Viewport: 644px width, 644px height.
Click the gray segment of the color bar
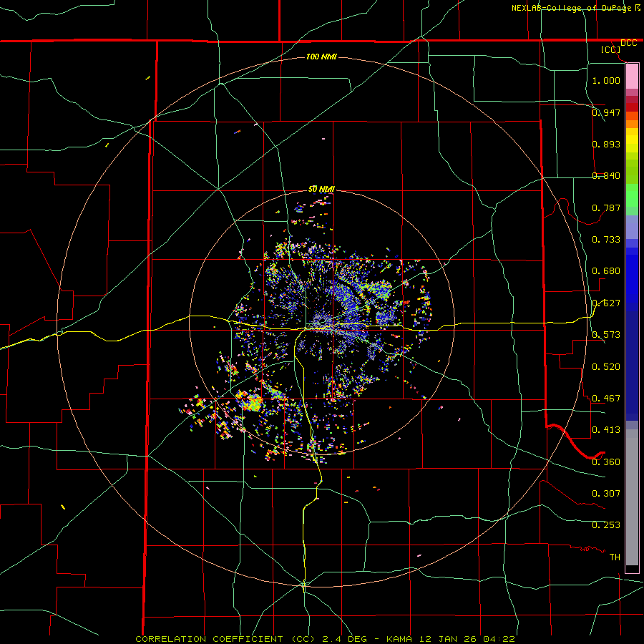pos(632,497)
